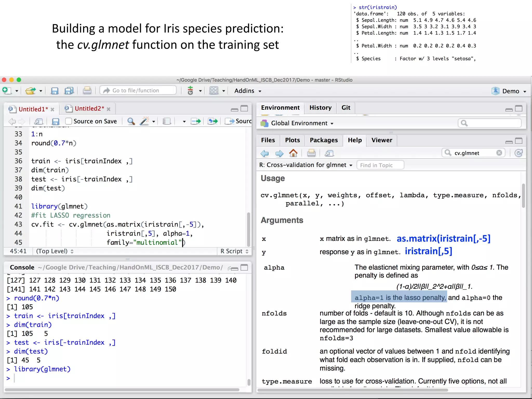The image size is (532, 399).
Task: Minimize the source editor pane
Action: click(235, 109)
